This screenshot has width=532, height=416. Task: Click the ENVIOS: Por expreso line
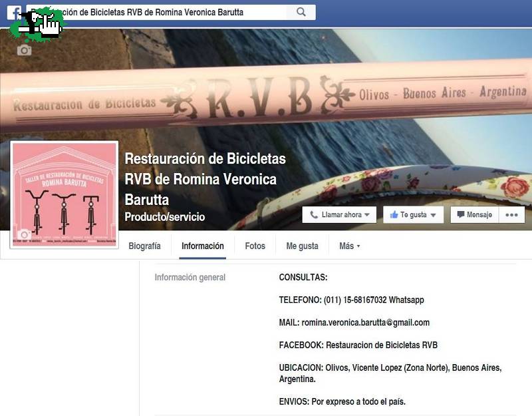coord(342,401)
